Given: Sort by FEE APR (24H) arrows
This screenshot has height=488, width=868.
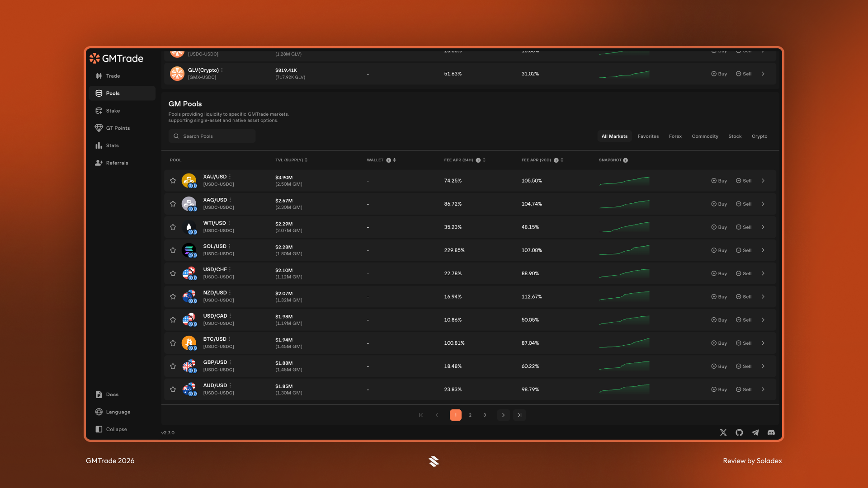Looking at the screenshot, I should point(484,160).
